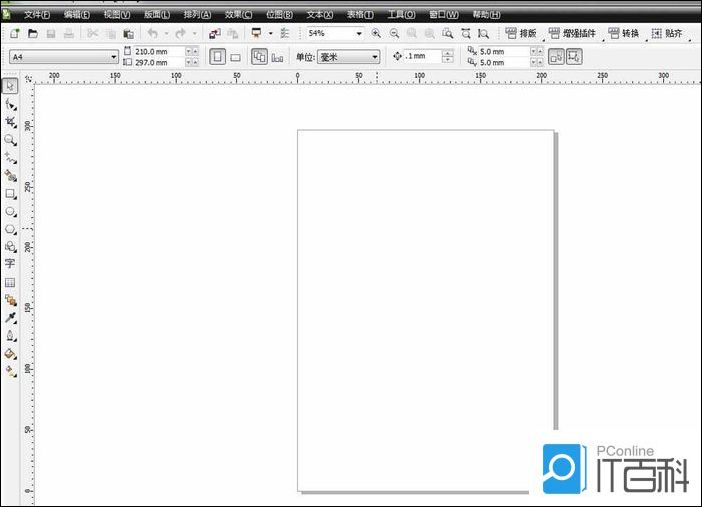
Task: Toggle apply layout to all pages
Action: point(259,57)
